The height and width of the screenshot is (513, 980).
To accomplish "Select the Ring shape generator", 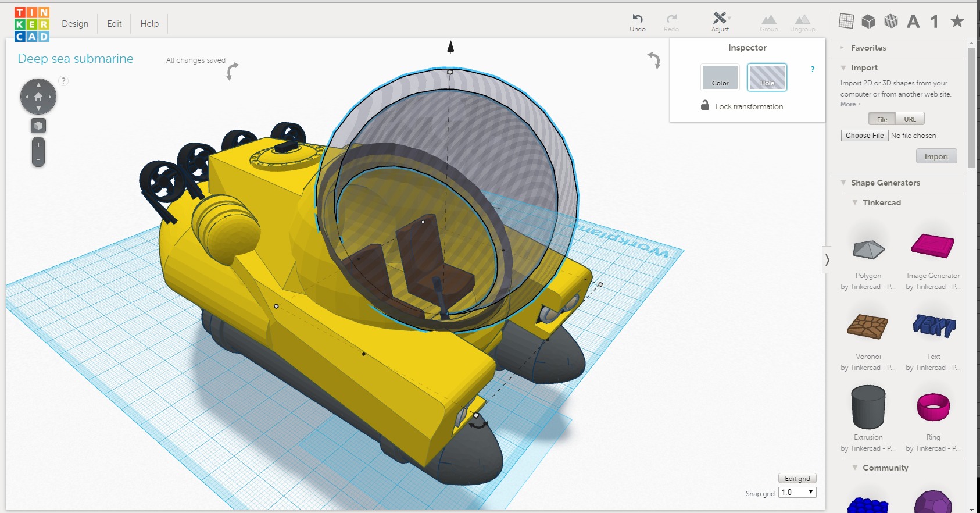I will pos(933,407).
